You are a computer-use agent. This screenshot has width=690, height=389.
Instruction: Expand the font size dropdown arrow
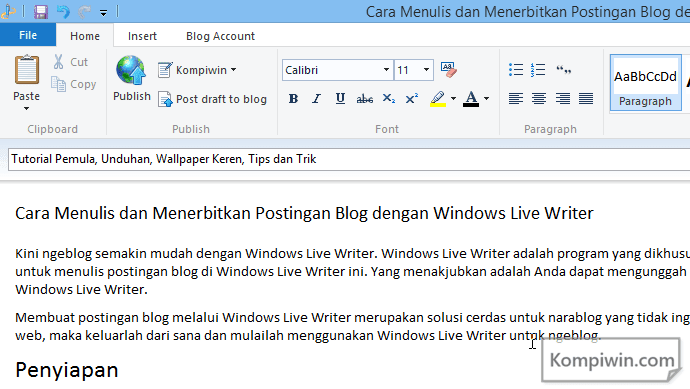[426, 70]
